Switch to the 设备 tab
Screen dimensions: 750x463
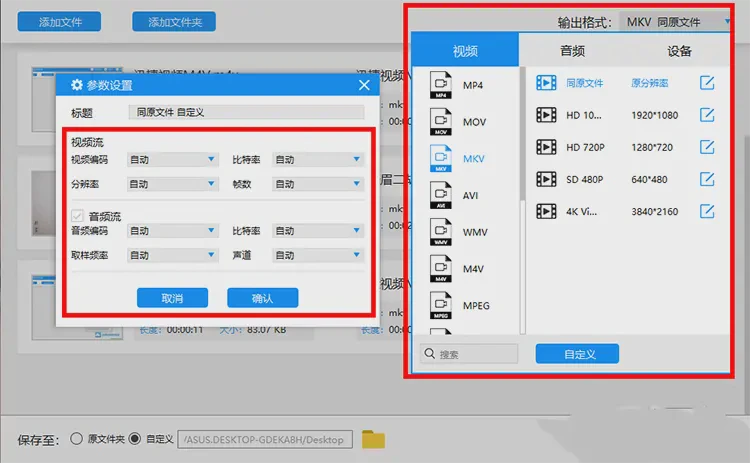pos(679,51)
